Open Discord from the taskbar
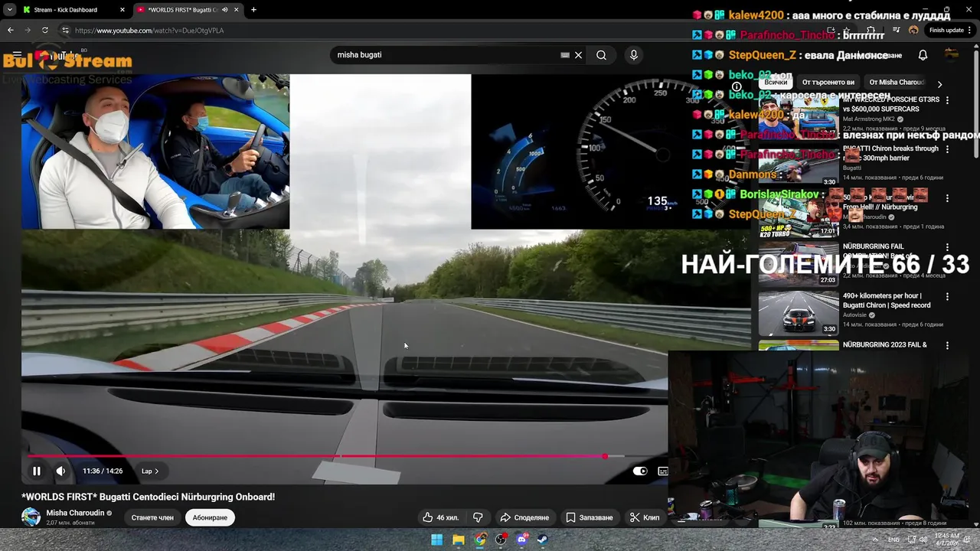The height and width of the screenshot is (551, 980). pos(522,540)
